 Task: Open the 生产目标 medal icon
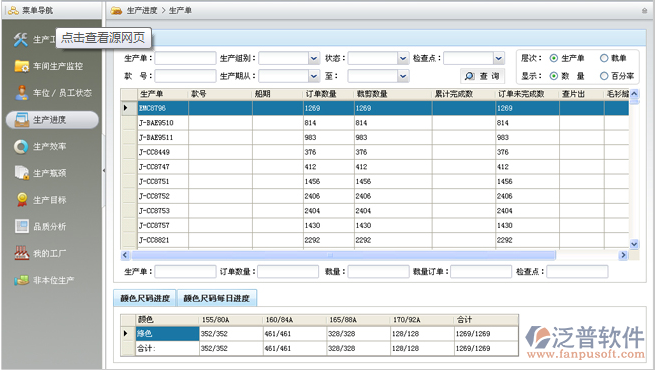pyautogui.click(x=22, y=200)
